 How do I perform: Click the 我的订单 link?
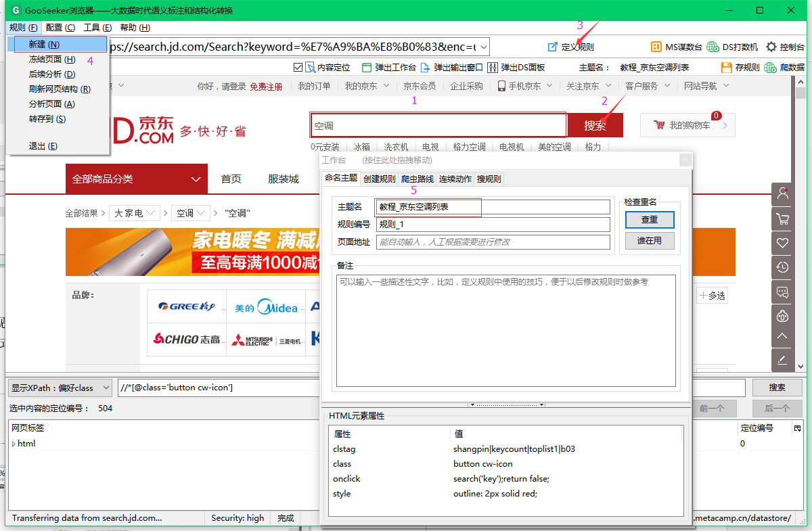(315, 86)
